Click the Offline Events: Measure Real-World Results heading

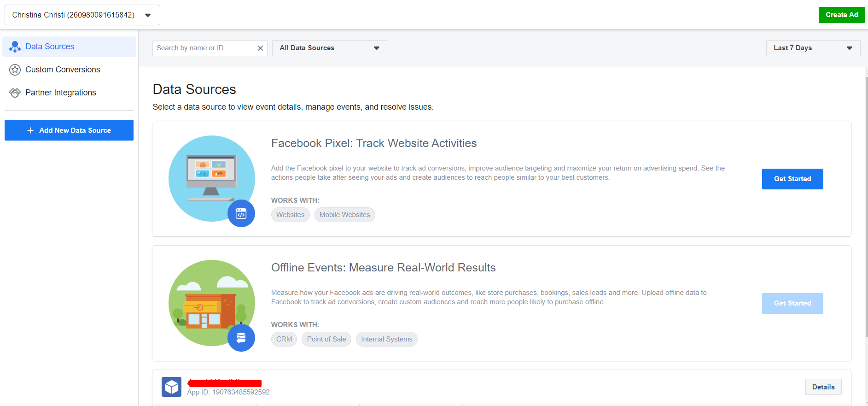pos(384,268)
